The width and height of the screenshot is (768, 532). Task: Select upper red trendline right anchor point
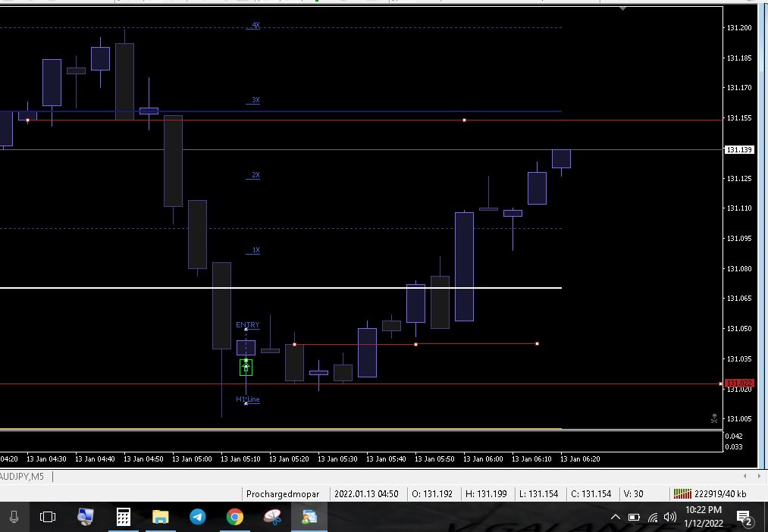[464, 120]
